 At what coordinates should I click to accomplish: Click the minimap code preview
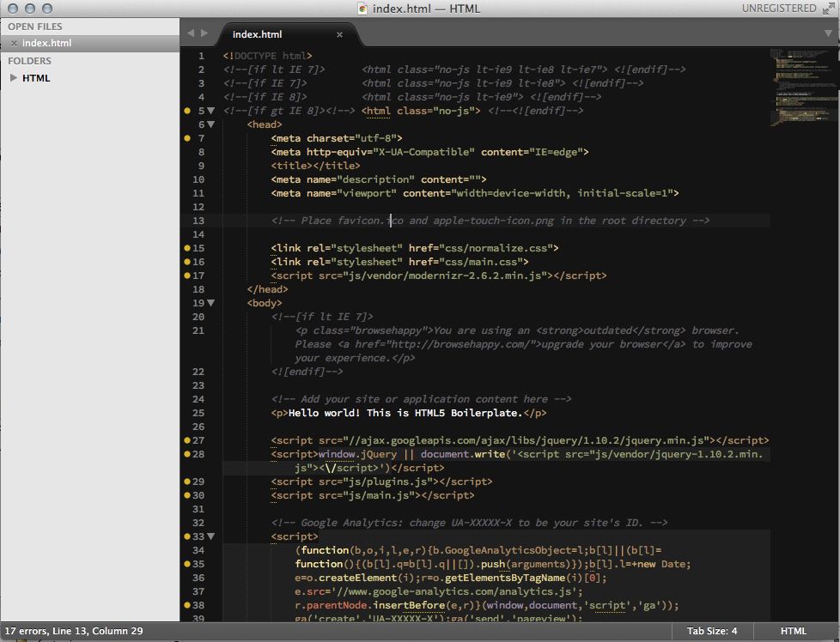[805, 88]
